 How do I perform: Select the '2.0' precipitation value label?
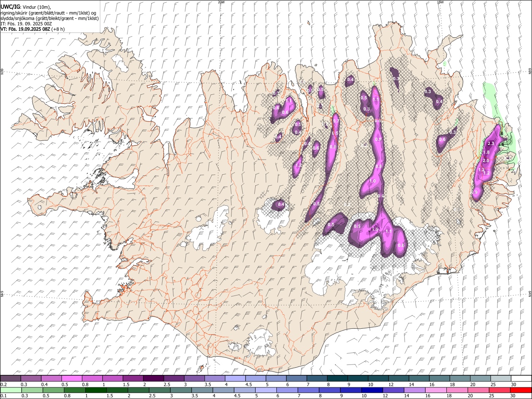(x=485, y=161)
